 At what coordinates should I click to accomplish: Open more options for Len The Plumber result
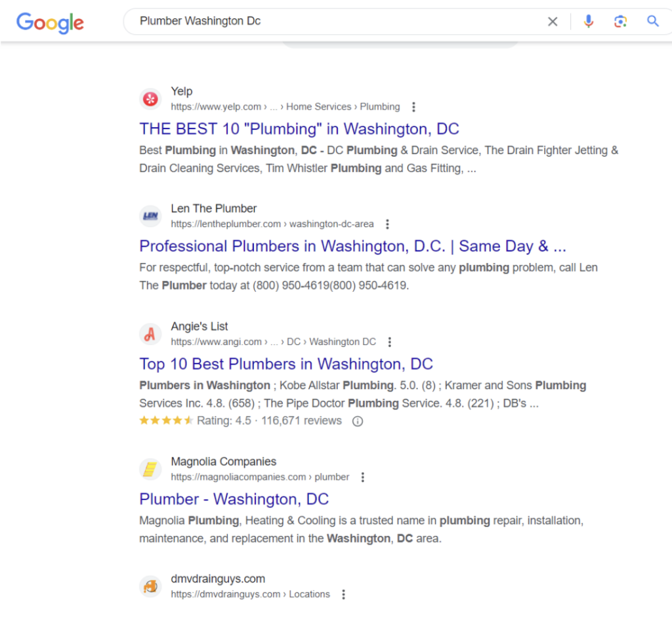(387, 224)
